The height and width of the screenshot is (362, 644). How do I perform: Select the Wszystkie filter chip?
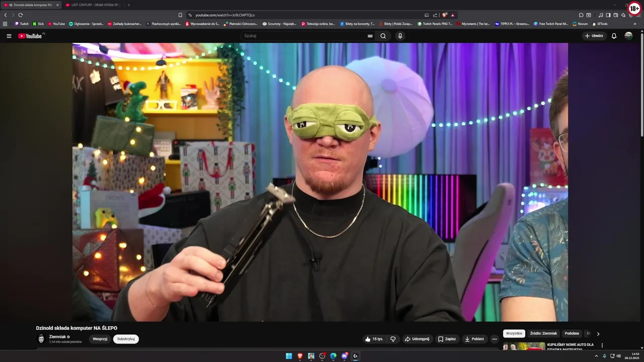(514, 333)
